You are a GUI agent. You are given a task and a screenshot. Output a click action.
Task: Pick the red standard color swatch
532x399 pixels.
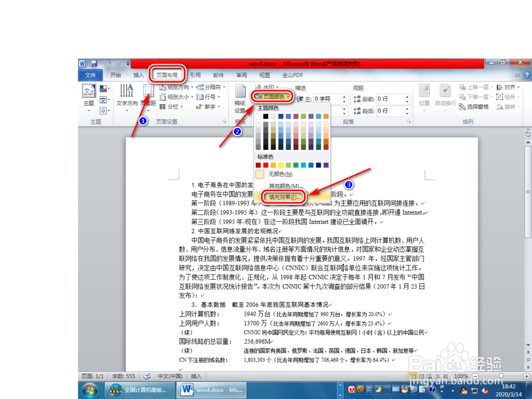[266, 165]
